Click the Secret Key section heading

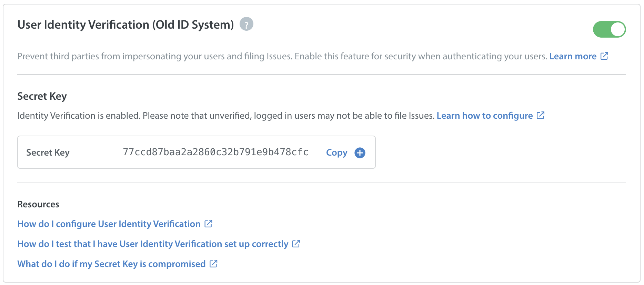(42, 96)
